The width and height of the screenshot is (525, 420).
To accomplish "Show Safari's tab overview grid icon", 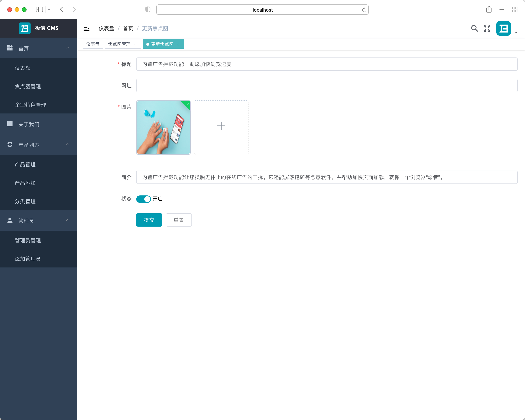I will tap(515, 10).
